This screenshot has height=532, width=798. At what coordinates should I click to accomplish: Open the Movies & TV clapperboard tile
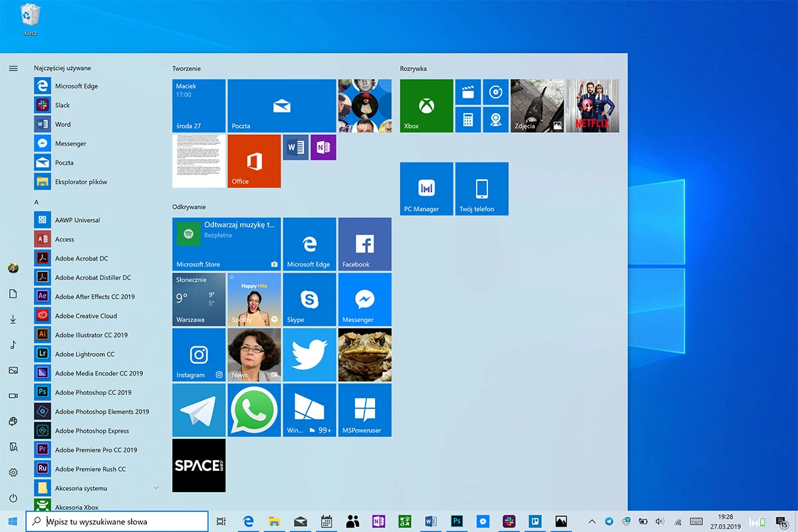pyautogui.click(x=468, y=92)
